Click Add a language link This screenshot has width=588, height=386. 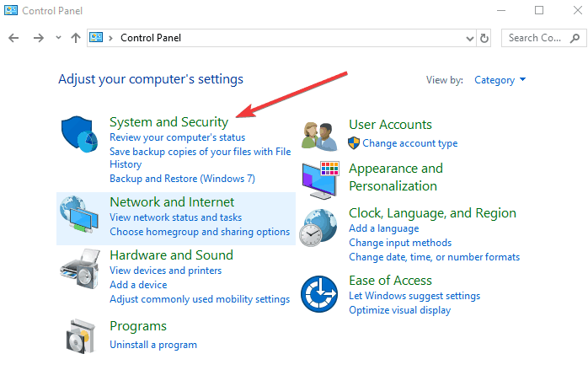tap(383, 228)
